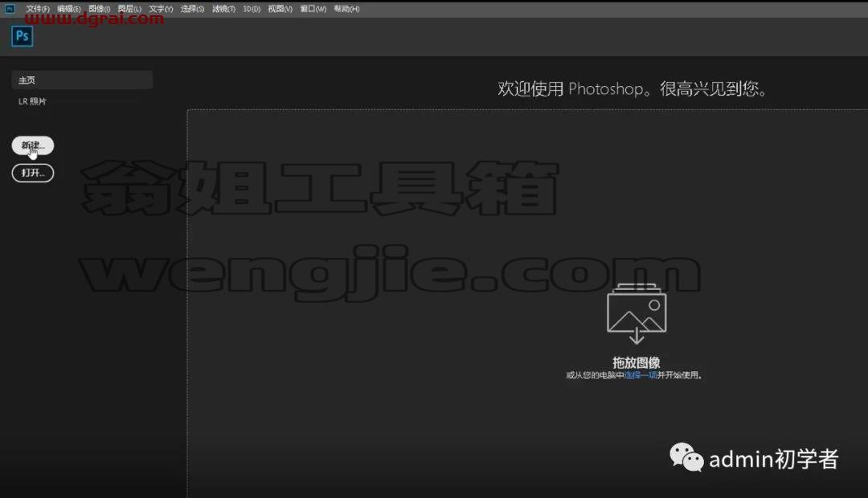The width and height of the screenshot is (868, 498).
Task: Click the drag-and-drop image icon
Action: click(x=637, y=313)
